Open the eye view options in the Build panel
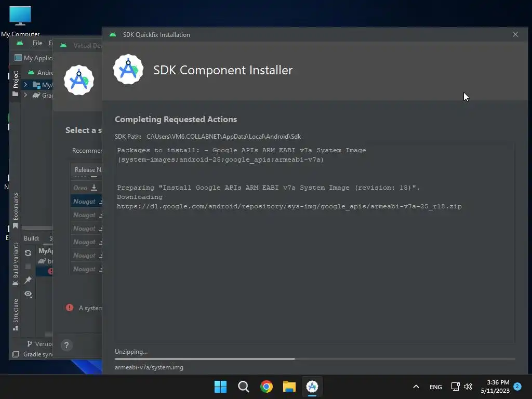This screenshot has height=399, width=532. tap(29, 294)
